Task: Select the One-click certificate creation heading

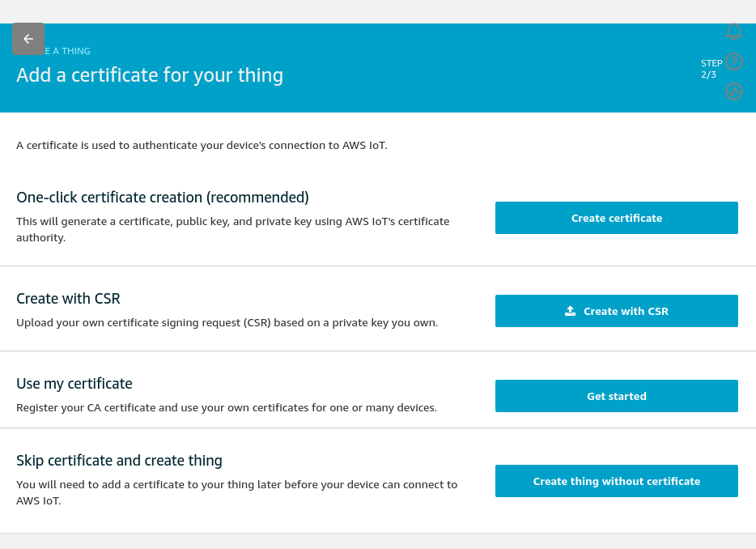Action: (163, 198)
